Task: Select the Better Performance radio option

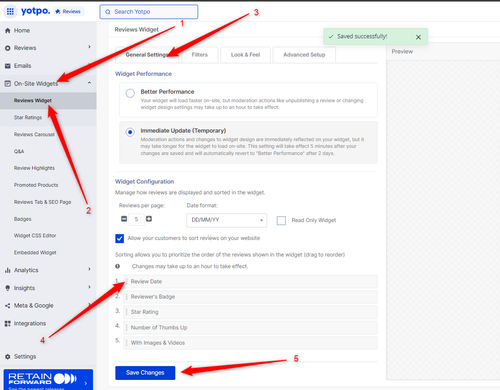Action: point(130,93)
